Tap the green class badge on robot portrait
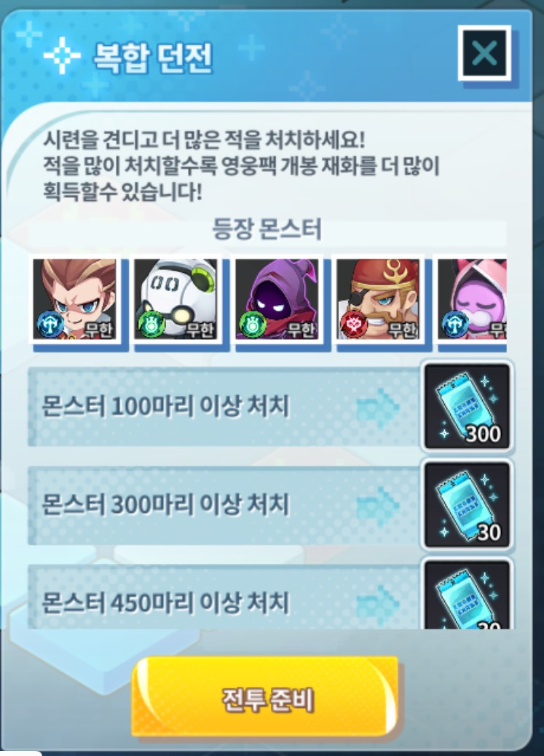544x756 pixels. click(151, 324)
